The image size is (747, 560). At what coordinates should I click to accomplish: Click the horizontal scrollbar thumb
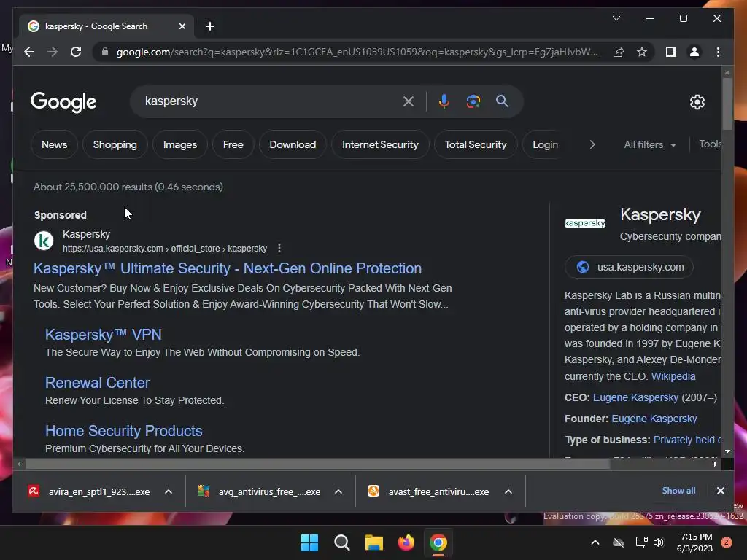point(317,464)
